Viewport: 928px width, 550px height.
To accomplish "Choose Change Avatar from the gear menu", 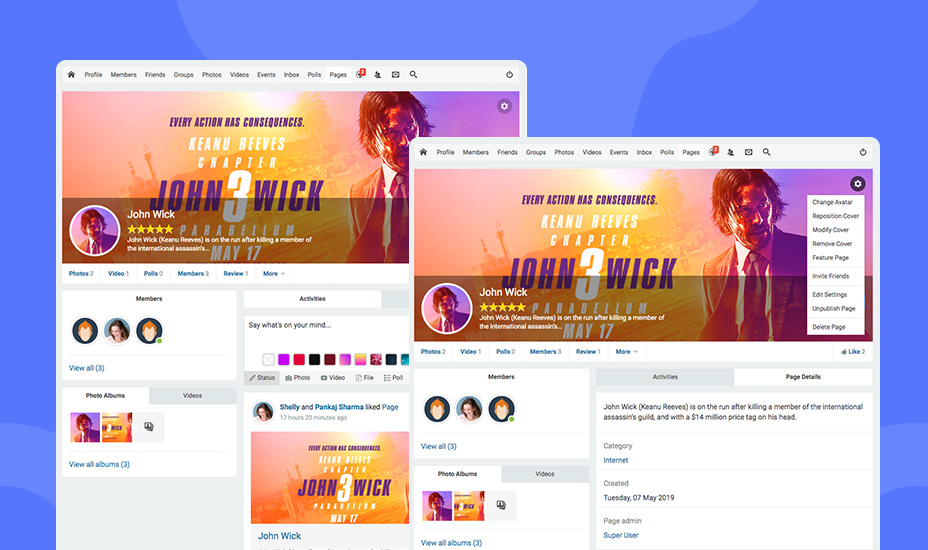I will click(832, 202).
